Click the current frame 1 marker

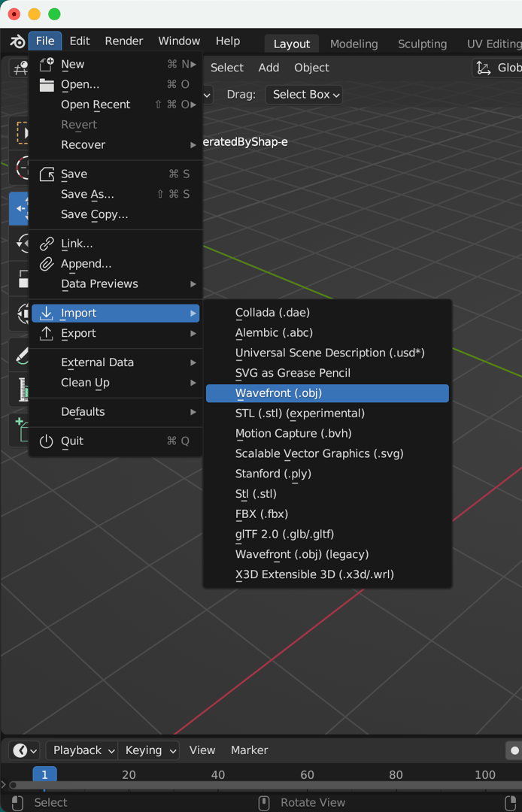(x=44, y=774)
